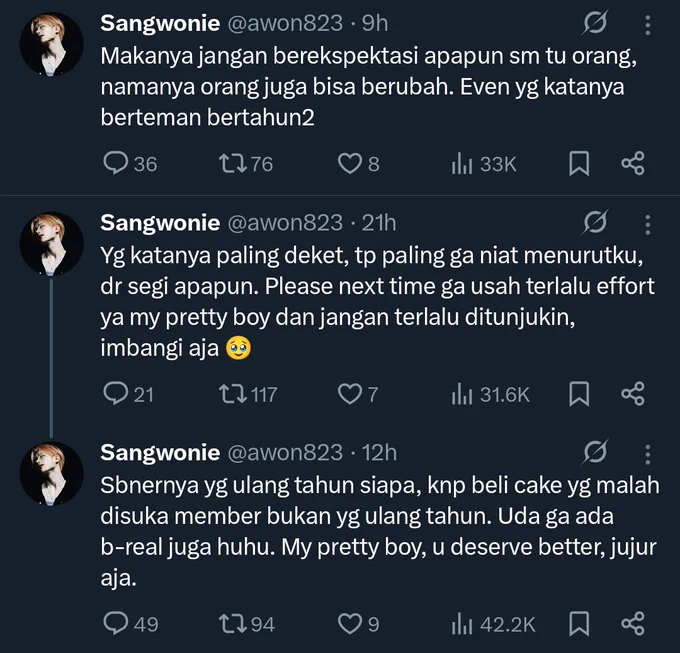Click Grok slash icon on 9h tweet
Screen dimensions: 680x653
pos(595,23)
